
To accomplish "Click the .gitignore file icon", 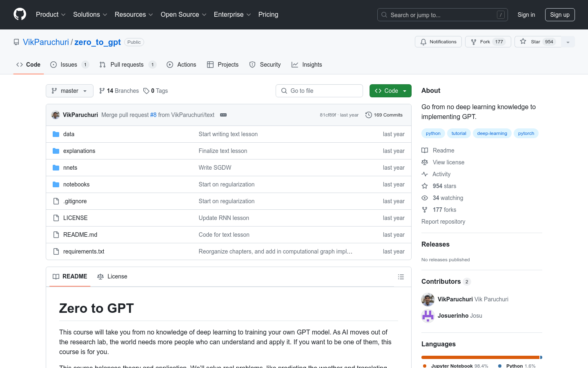I will coord(56,201).
